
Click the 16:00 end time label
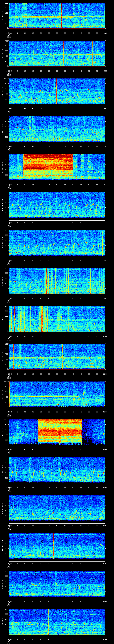click(x=105, y=563)
